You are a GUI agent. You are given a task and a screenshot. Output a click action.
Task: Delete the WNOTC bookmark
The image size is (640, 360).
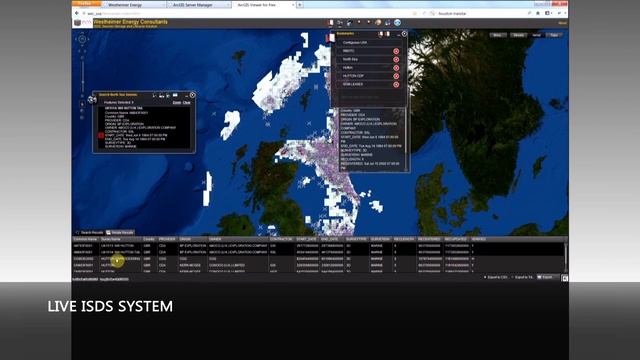(x=396, y=51)
